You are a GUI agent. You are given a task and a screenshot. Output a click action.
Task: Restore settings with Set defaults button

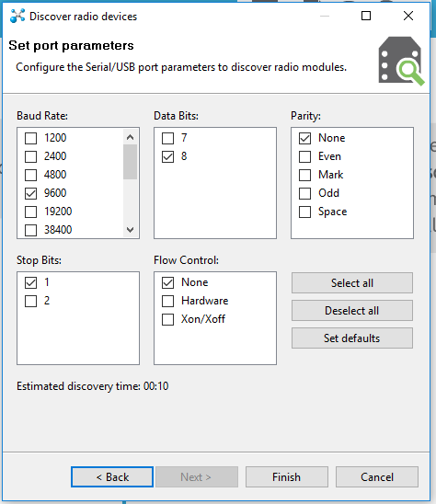click(x=352, y=338)
